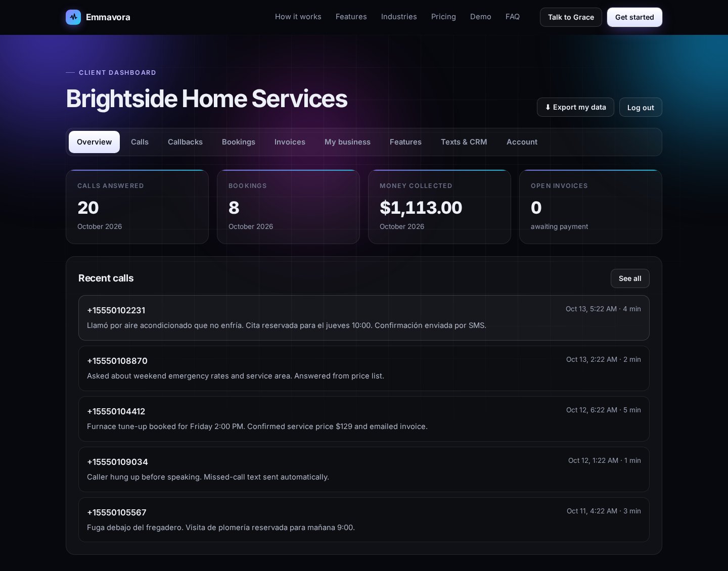Click the Caller hung up summary text
The height and width of the screenshot is (571, 728).
click(208, 477)
